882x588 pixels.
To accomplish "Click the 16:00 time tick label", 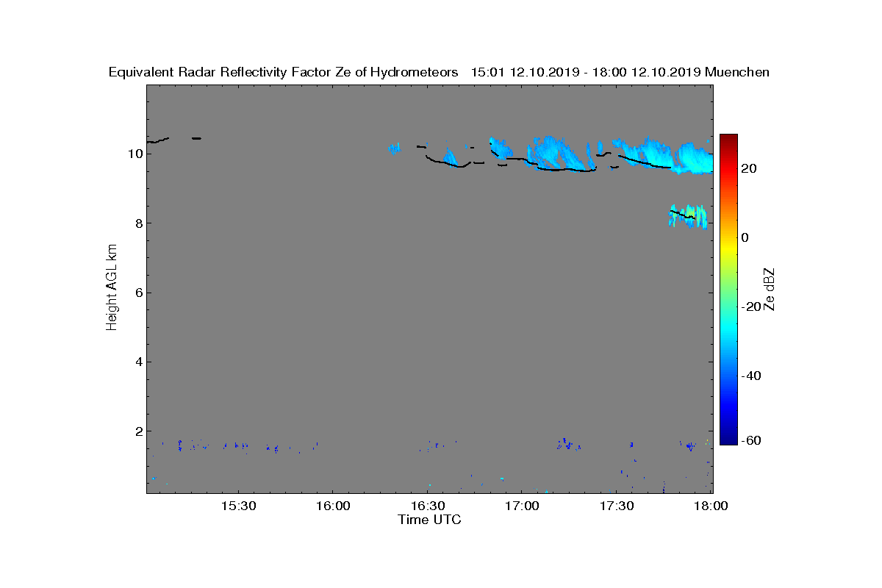I will click(333, 506).
